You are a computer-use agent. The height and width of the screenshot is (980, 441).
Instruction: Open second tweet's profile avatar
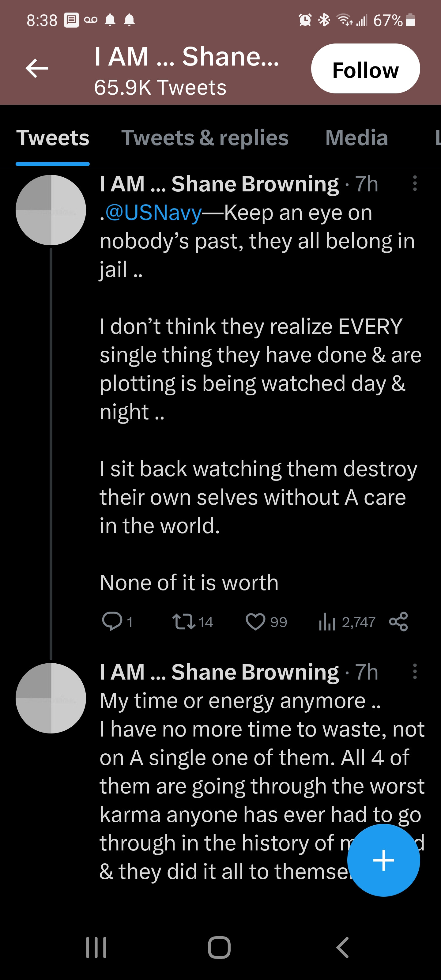[x=51, y=698]
